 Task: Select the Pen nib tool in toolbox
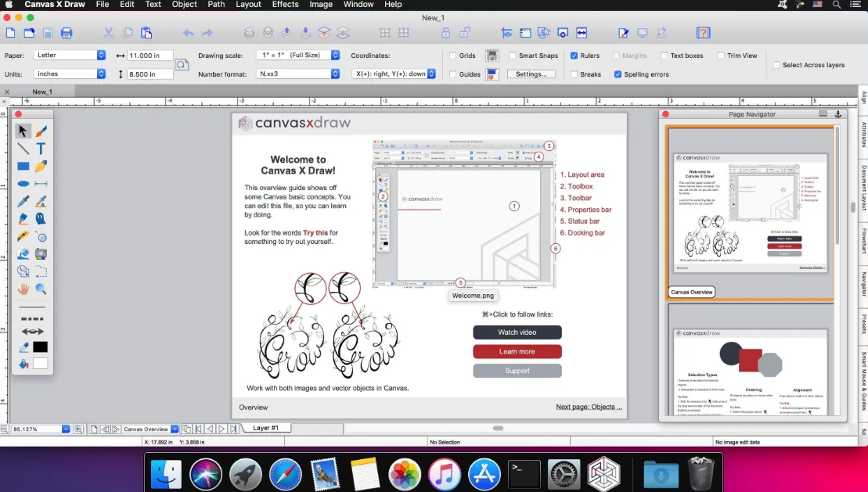pyautogui.click(x=41, y=166)
